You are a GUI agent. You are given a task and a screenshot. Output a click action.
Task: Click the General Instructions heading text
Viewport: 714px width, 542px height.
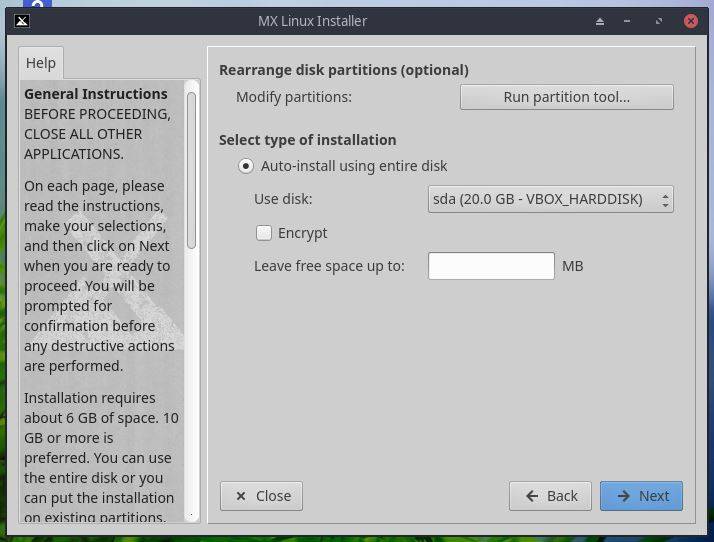[x=96, y=94]
